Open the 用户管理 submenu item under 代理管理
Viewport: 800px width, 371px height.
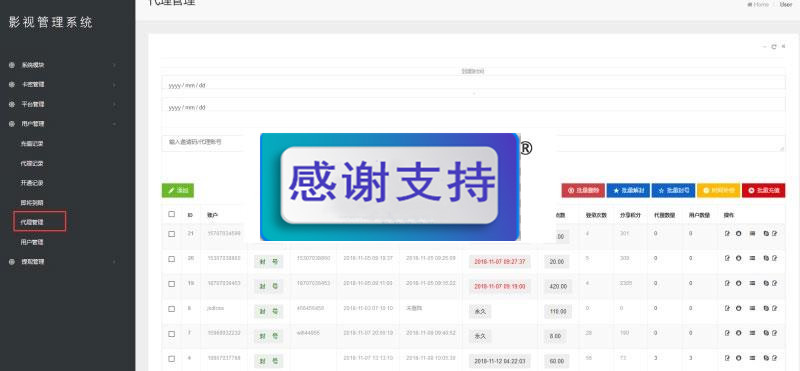tap(32, 242)
